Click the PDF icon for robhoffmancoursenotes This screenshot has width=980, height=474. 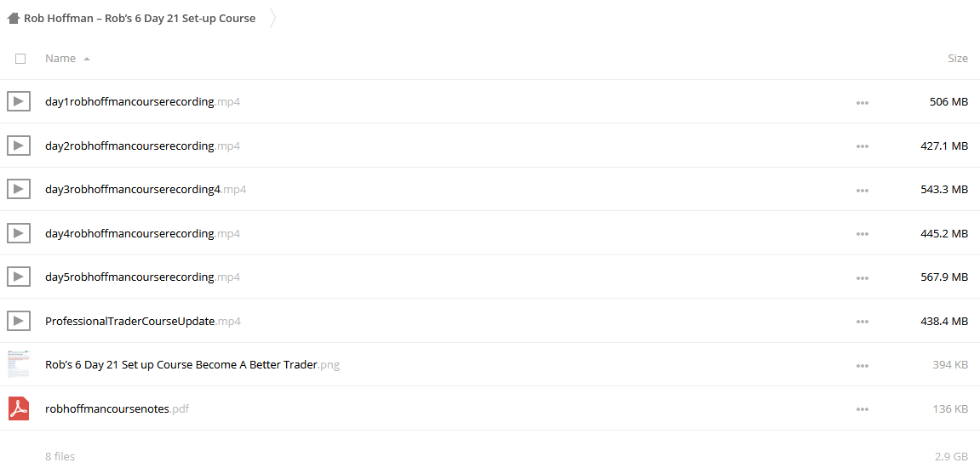coord(19,408)
